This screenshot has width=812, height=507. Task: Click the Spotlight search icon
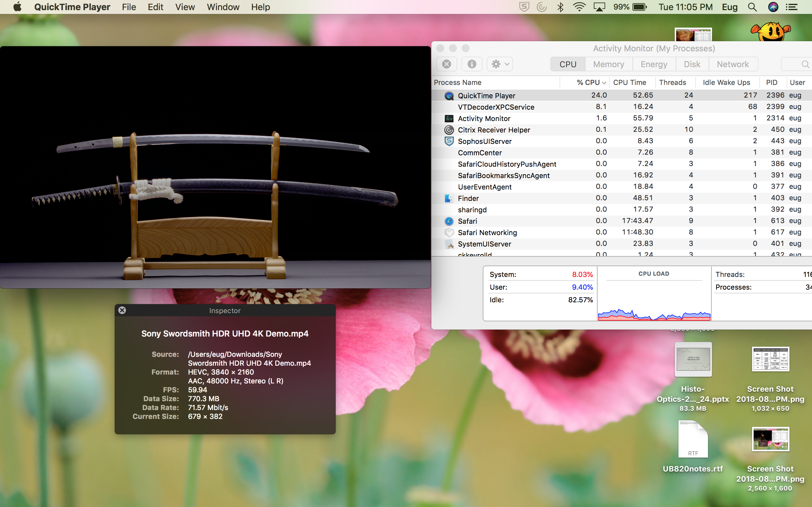[x=752, y=7]
